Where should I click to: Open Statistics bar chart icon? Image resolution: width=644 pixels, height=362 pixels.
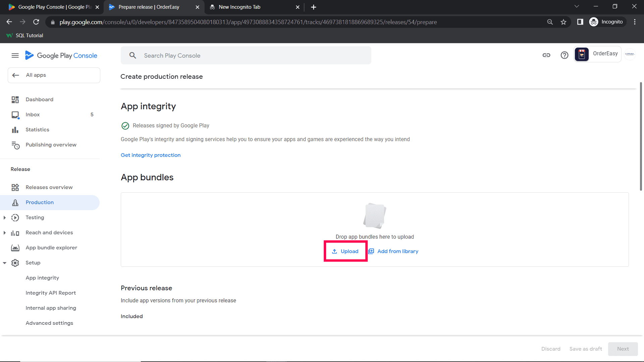(x=15, y=130)
